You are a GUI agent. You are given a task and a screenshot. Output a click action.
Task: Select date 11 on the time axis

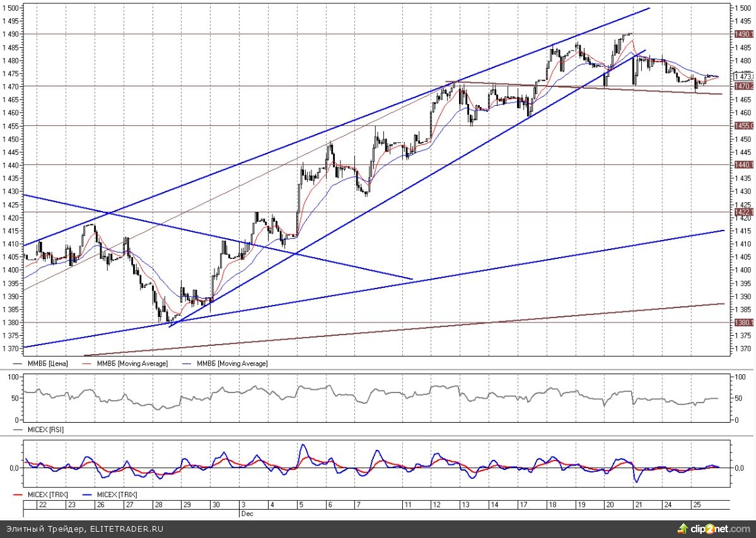407,505
